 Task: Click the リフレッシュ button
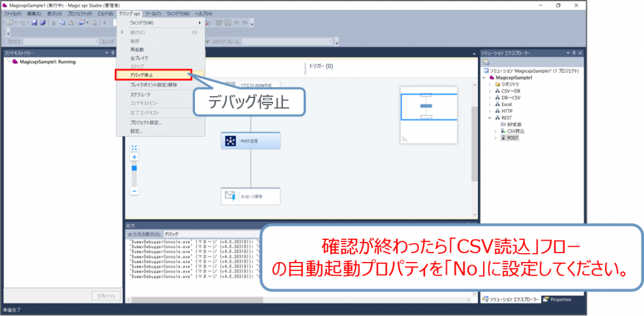point(104,295)
